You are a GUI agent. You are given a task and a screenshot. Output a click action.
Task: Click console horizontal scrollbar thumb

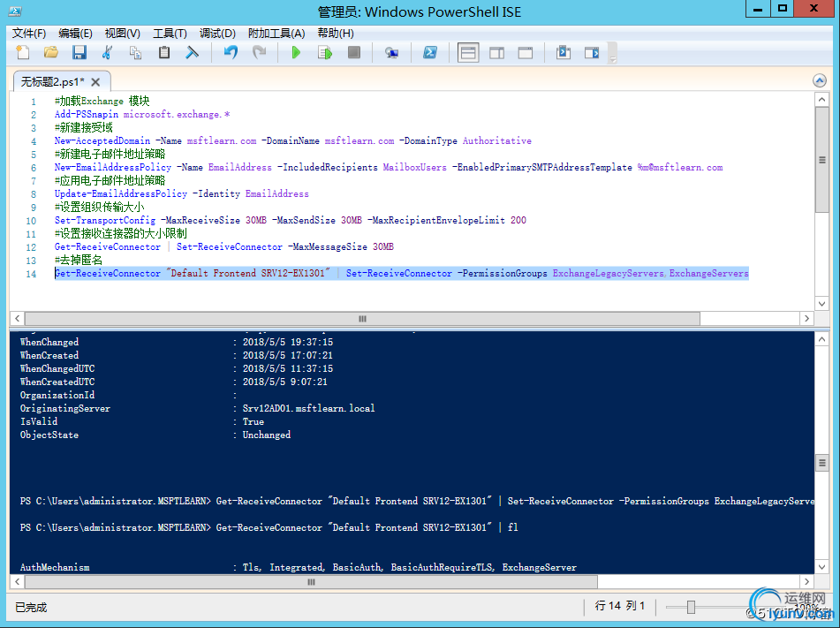pyautogui.click(x=311, y=582)
